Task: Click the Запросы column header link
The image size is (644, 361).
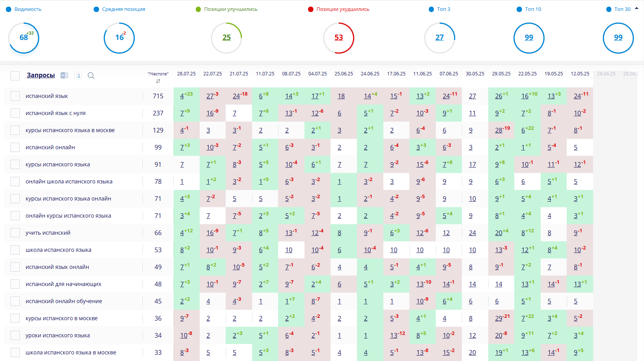Action: [x=41, y=75]
